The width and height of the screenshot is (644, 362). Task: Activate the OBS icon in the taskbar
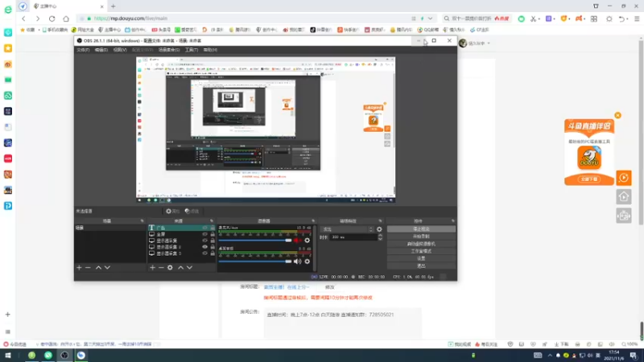coord(64,355)
